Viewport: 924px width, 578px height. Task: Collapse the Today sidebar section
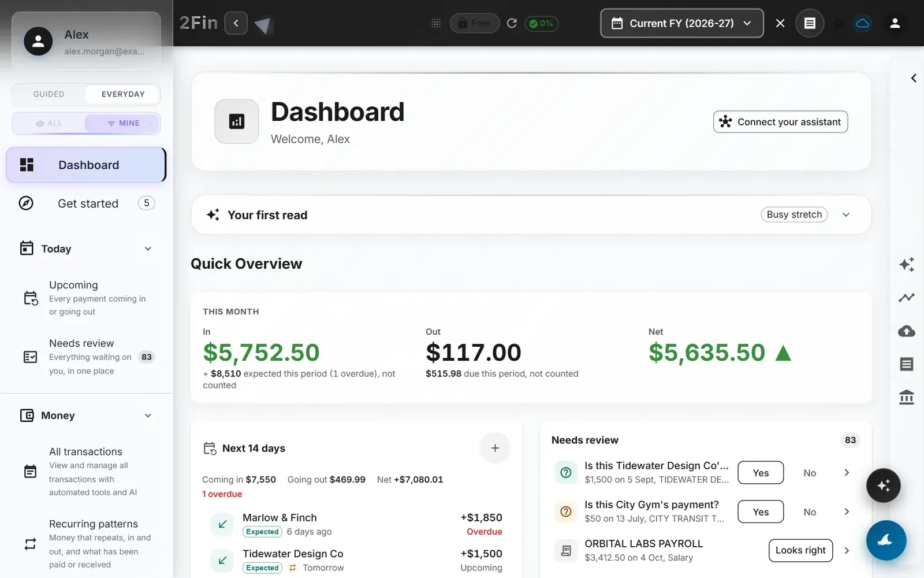pyautogui.click(x=148, y=249)
